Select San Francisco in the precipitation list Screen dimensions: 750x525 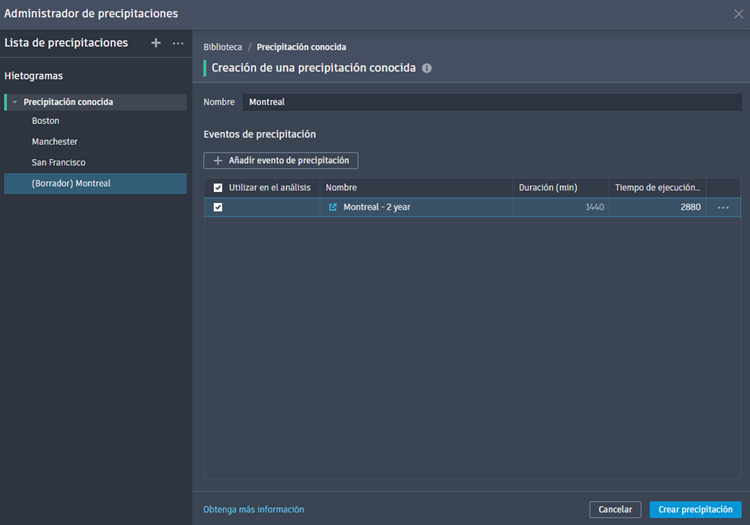(58, 163)
